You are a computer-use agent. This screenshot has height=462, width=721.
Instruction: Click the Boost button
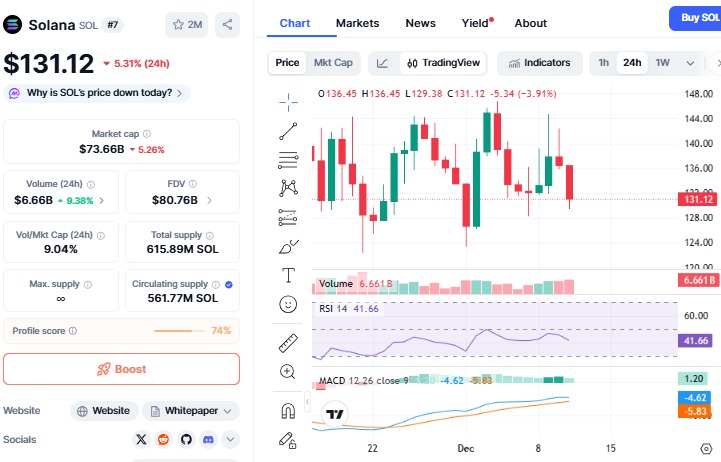click(x=122, y=369)
